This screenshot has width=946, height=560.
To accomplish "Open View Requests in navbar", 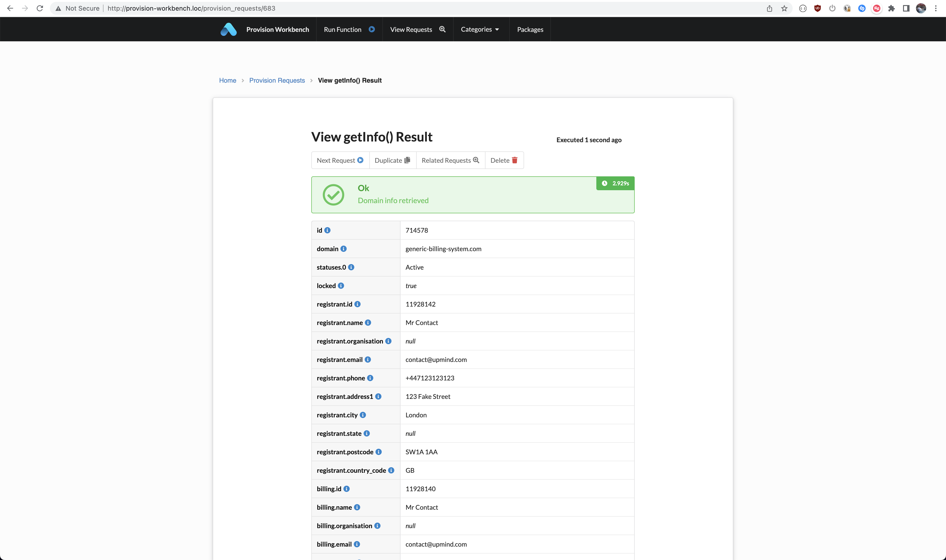I will pyautogui.click(x=418, y=30).
